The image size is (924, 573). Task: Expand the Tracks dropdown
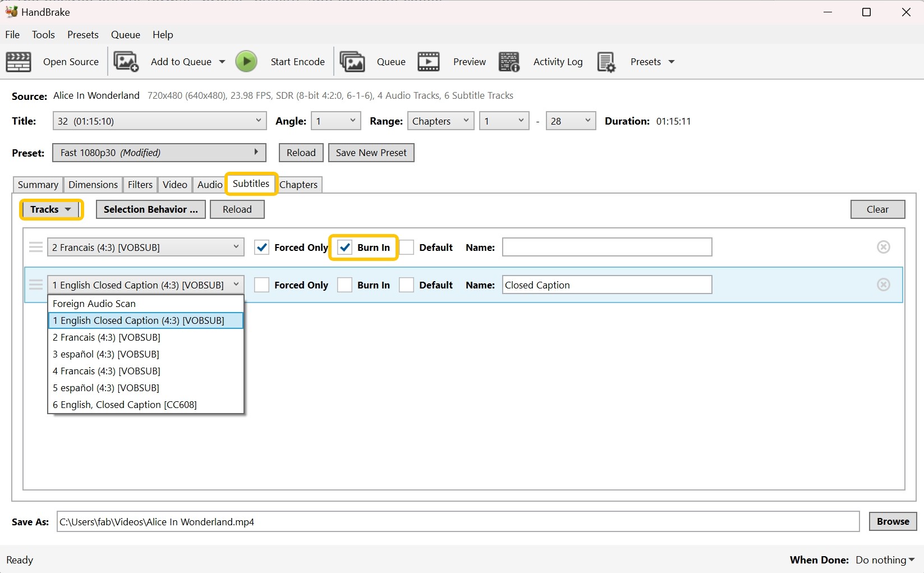click(x=50, y=209)
